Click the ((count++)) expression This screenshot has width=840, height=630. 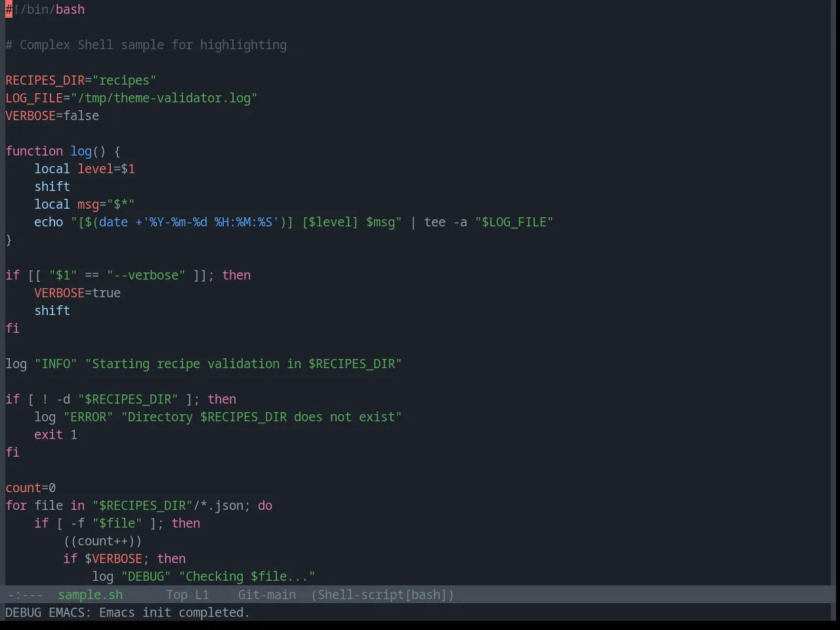pos(103,541)
